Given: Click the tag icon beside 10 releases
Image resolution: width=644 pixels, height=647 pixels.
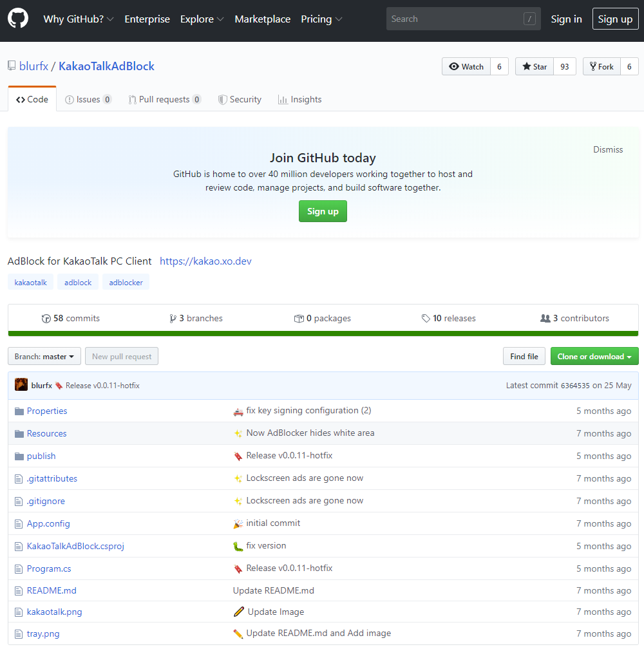Looking at the screenshot, I should click(x=426, y=319).
